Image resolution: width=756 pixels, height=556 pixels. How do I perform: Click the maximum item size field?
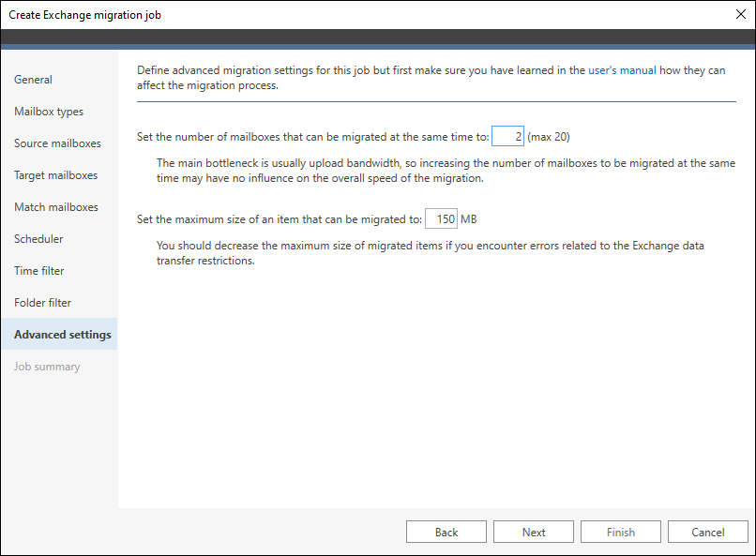(x=441, y=218)
